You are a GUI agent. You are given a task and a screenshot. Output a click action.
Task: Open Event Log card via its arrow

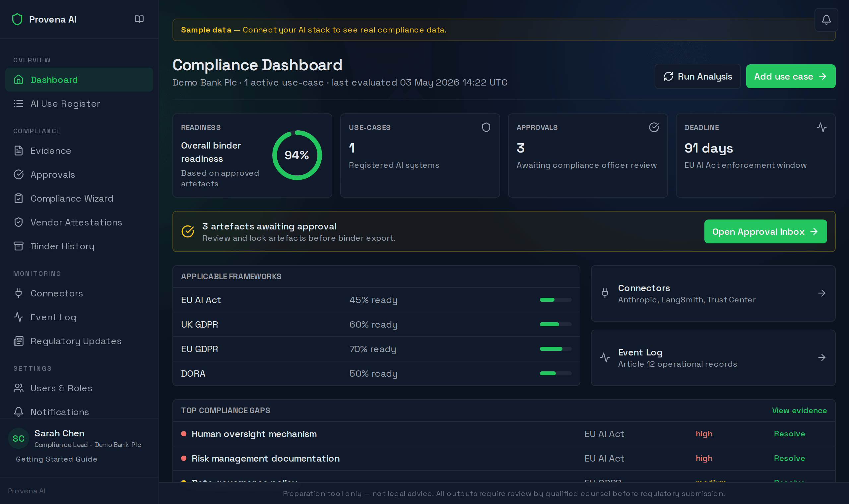click(821, 357)
